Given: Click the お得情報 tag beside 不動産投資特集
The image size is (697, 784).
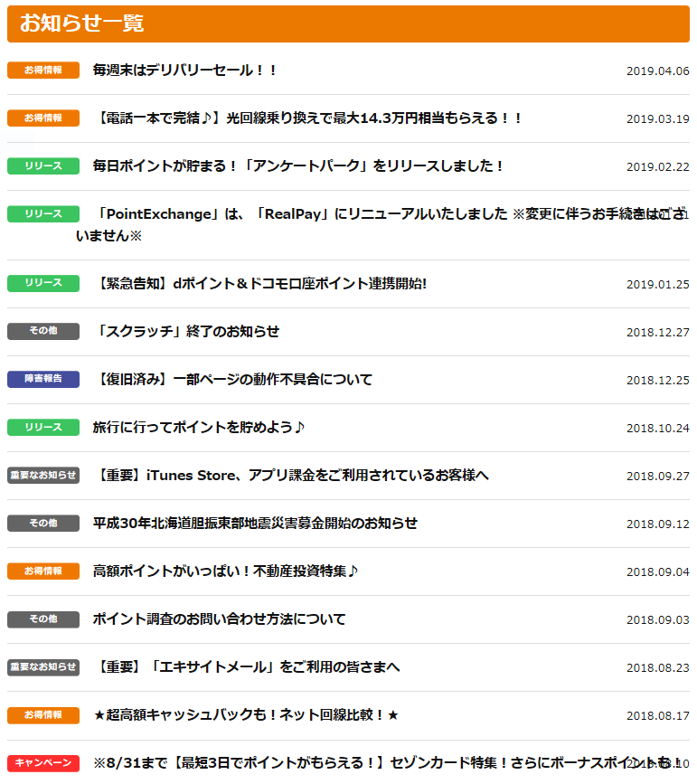Looking at the screenshot, I should [x=43, y=571].
